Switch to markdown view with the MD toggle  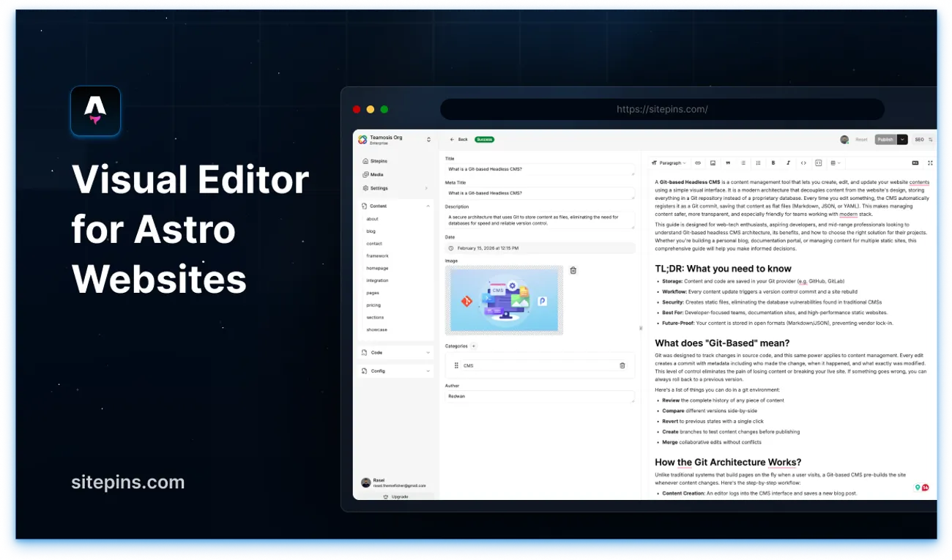click(915, 163)
